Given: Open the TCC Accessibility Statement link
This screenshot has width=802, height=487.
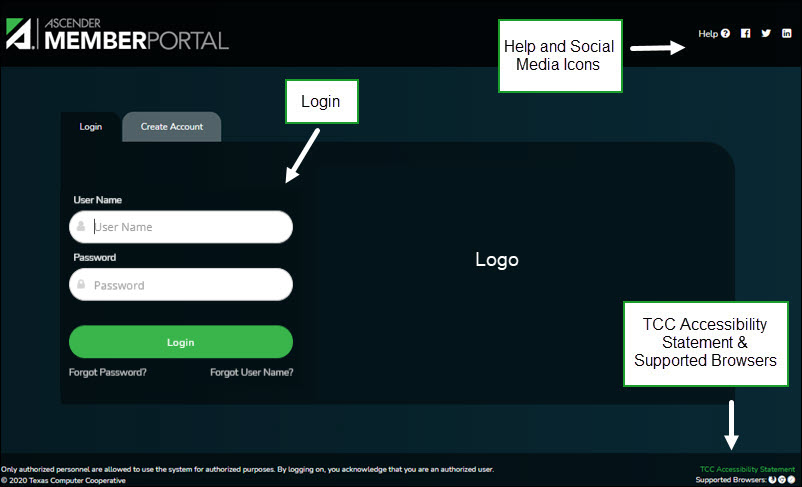Looking at the screenshot, I should coord(747,469).
